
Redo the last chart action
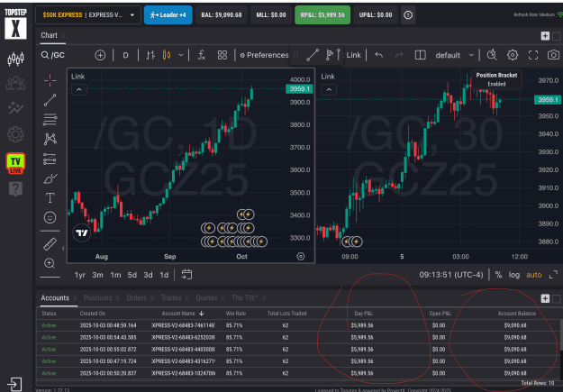coord(399,55)
